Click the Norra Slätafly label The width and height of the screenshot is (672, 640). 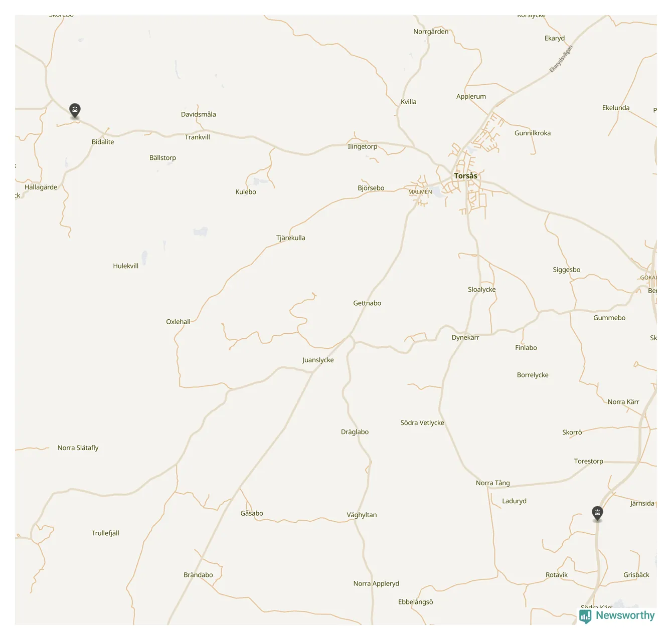tap(78, 448)
